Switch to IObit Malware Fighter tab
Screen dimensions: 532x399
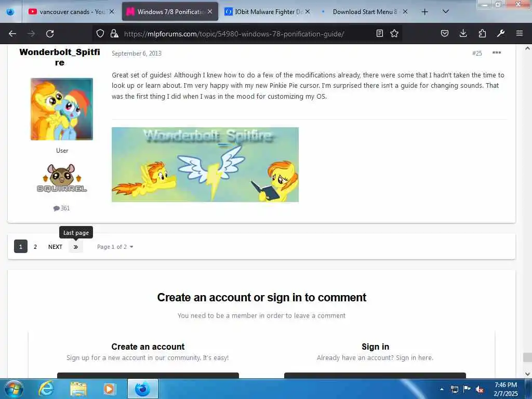[x=268, y=11]
